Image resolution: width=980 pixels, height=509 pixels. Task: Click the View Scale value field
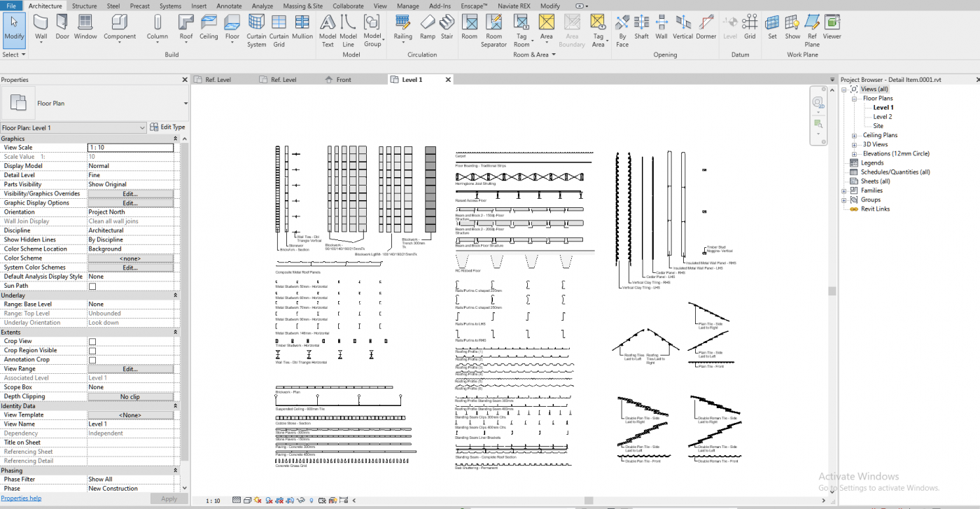coord(130,148)
